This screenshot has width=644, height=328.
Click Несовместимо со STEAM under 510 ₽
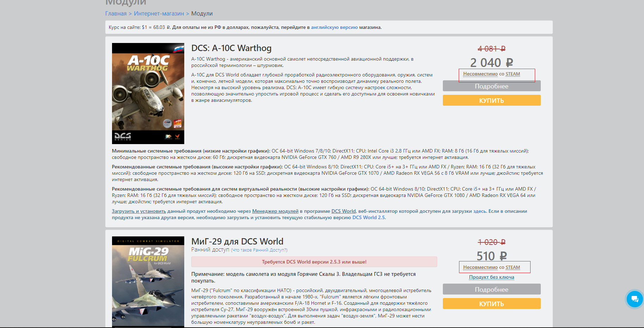[x=491, y=267]
